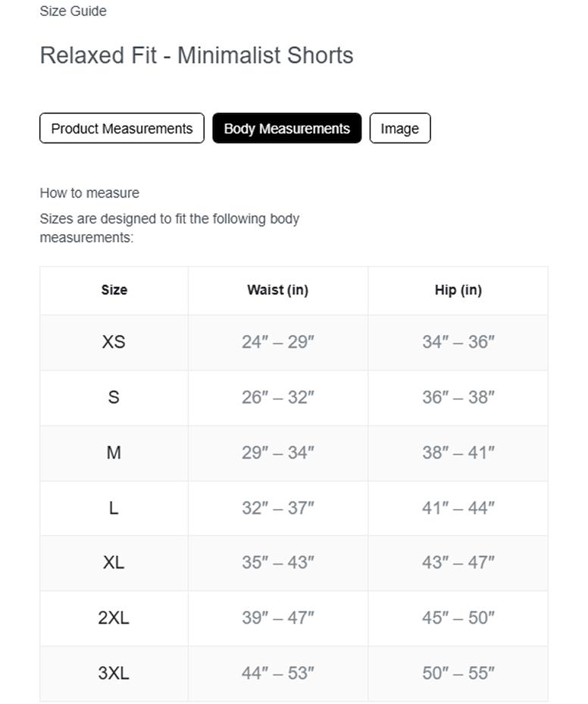Select the 2XL size label in table
The height and width of the screenshot is (704, 588).
tap(114, 618)
